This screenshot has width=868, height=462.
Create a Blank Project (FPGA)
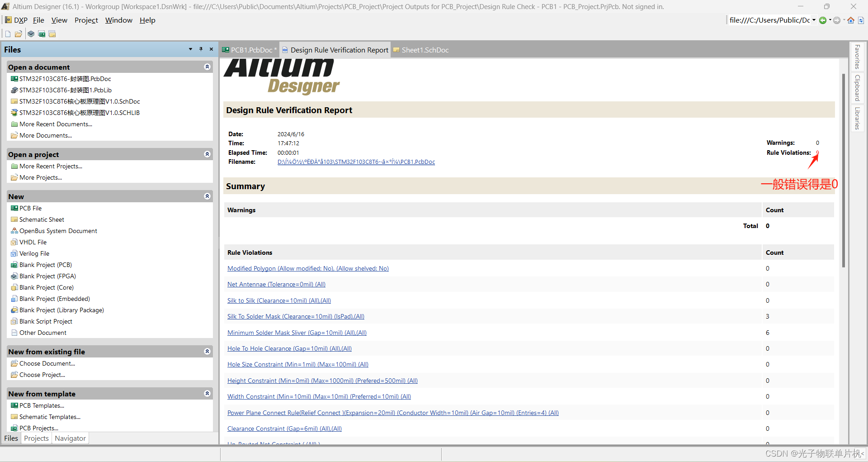click(47, 276)
